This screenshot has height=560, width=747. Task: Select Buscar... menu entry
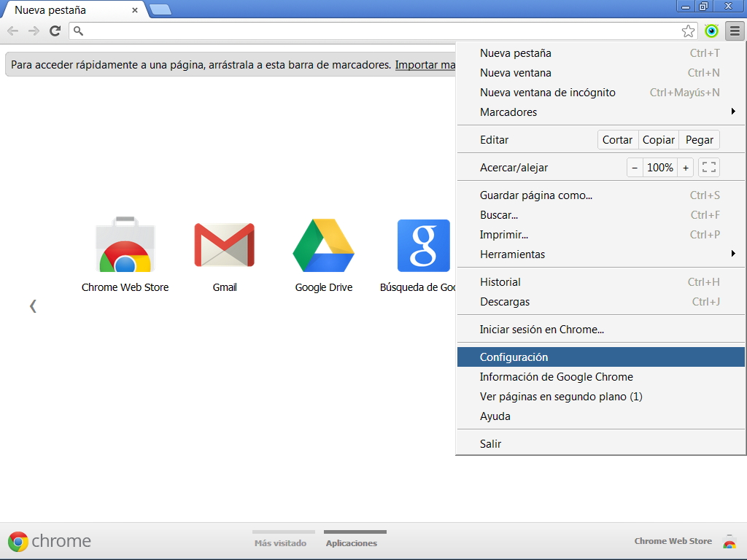[x=601, y=215]
